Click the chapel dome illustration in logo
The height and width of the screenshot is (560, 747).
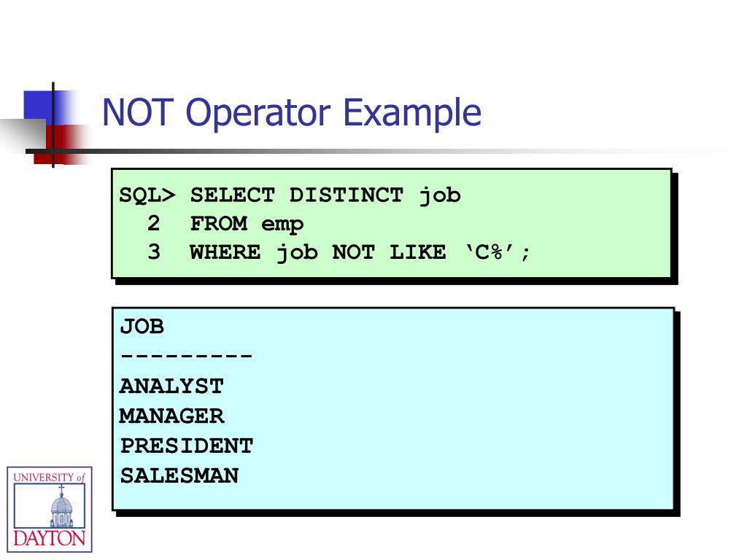(61, 507)
